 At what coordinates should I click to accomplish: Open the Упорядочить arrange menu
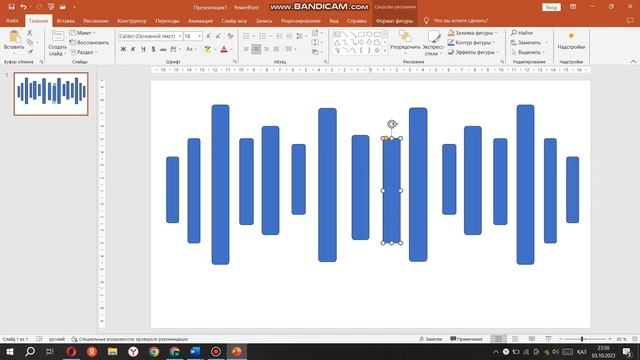[x=405, y=42]
